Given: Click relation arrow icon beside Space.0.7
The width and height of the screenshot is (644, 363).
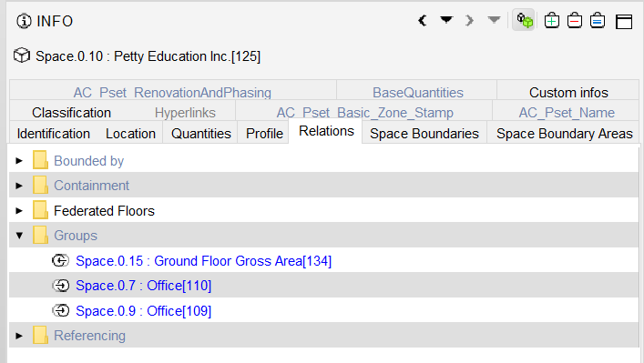Looking at the screenshot, I should pyautogui.click(x=60, y=285).
